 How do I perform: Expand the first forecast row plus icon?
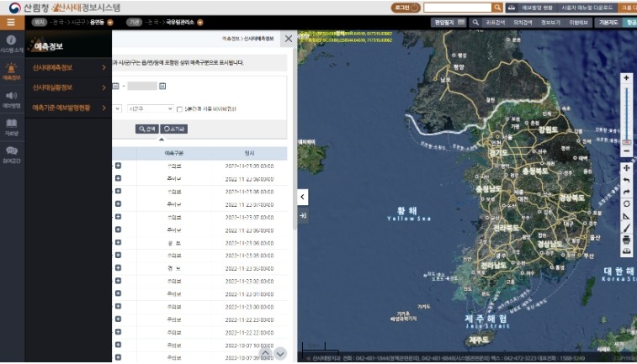pyautogui.click(x=118, y=166)
